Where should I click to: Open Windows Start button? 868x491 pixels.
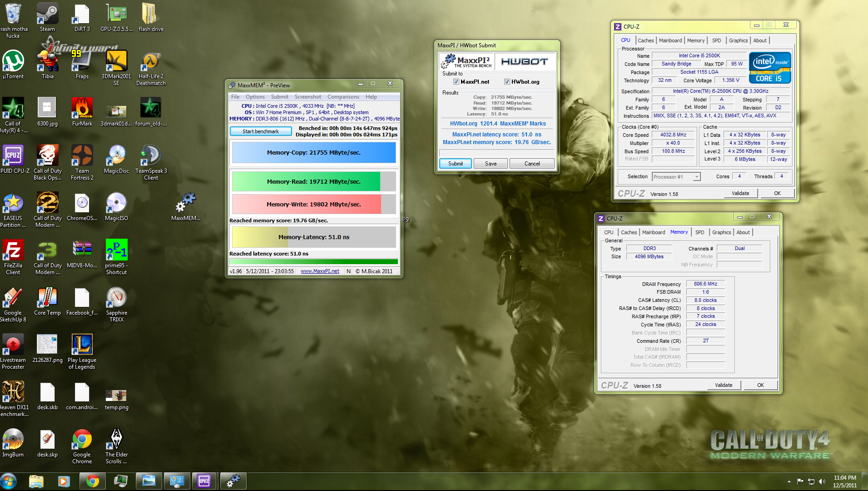click(x=9, y=481)
